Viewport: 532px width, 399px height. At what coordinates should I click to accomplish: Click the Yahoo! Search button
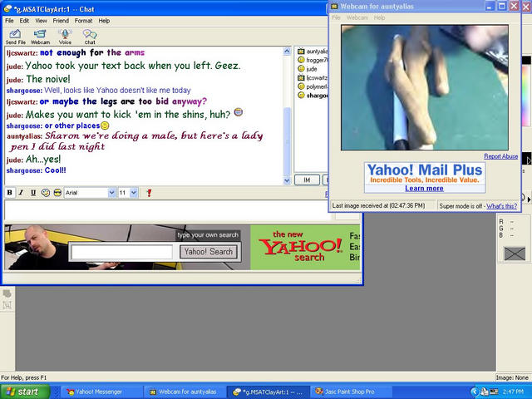pos(209,252)
